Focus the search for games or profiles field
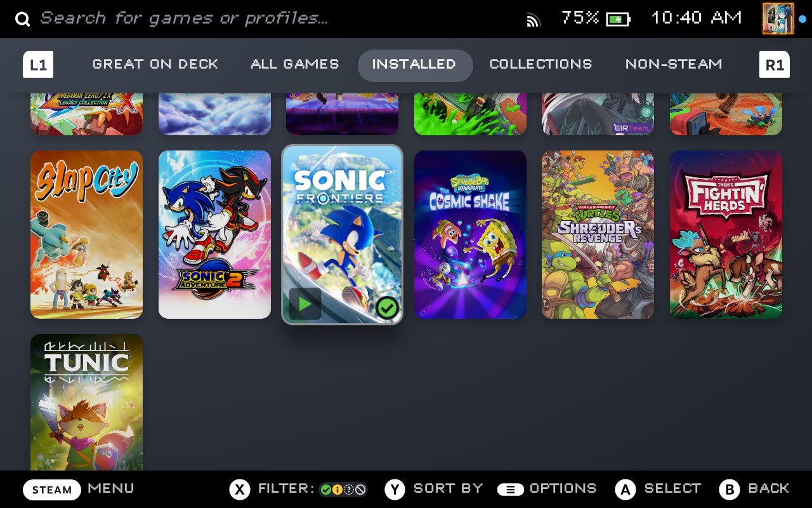This screenshot has height=508, width=812. coord(184,18)
